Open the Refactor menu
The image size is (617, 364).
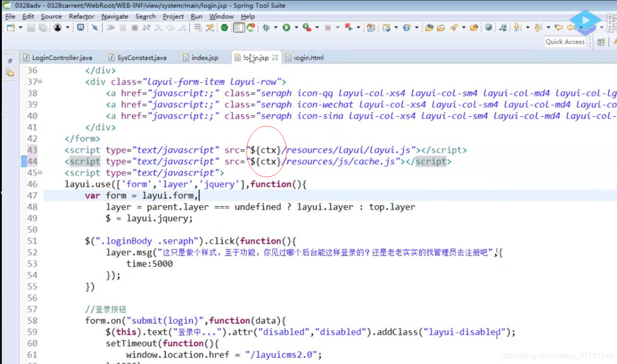point(82,16)
